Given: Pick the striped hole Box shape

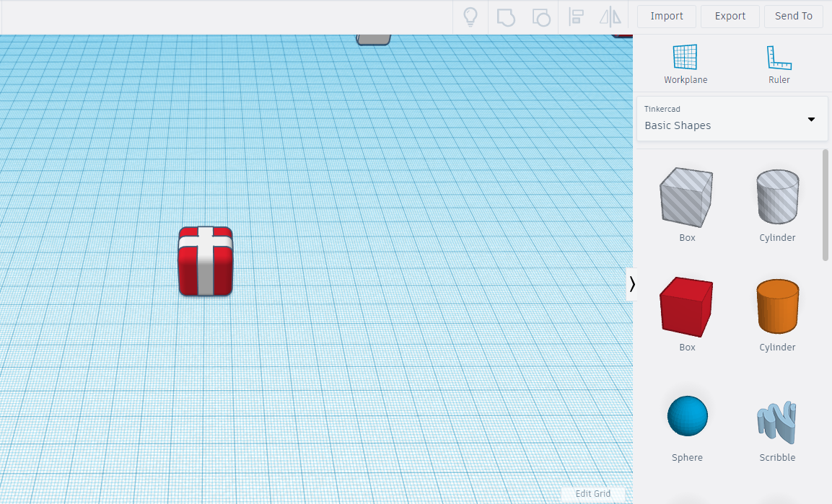Looking at the screenshot, I should click(x=687, y=197).
